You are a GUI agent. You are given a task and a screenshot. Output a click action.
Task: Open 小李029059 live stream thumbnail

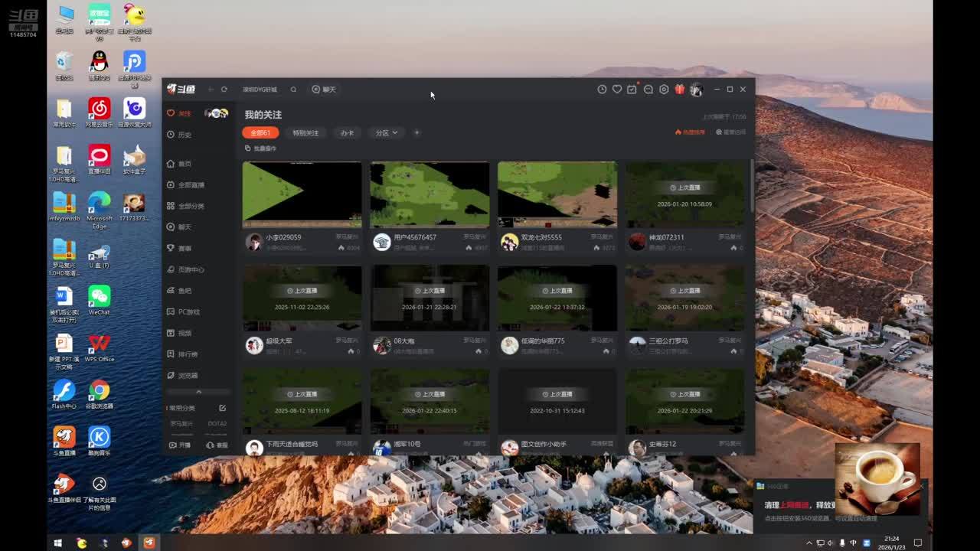coord(302,194)
